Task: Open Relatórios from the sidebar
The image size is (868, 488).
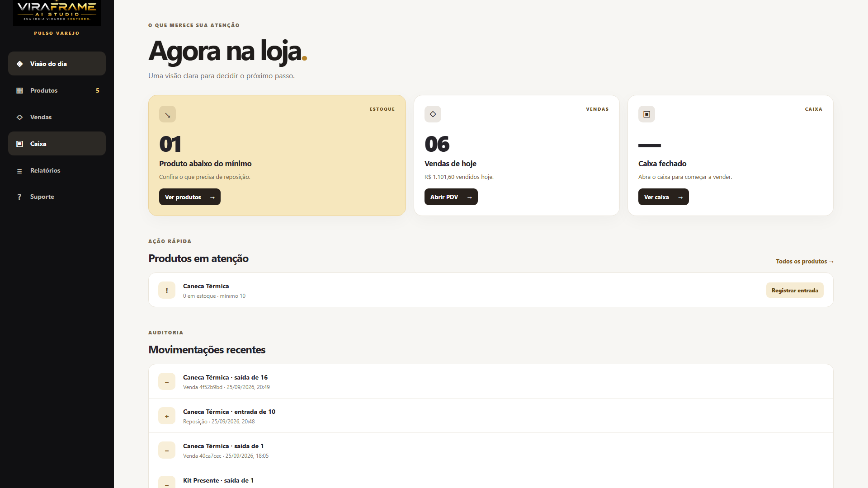Action: (x=57, y=170)
